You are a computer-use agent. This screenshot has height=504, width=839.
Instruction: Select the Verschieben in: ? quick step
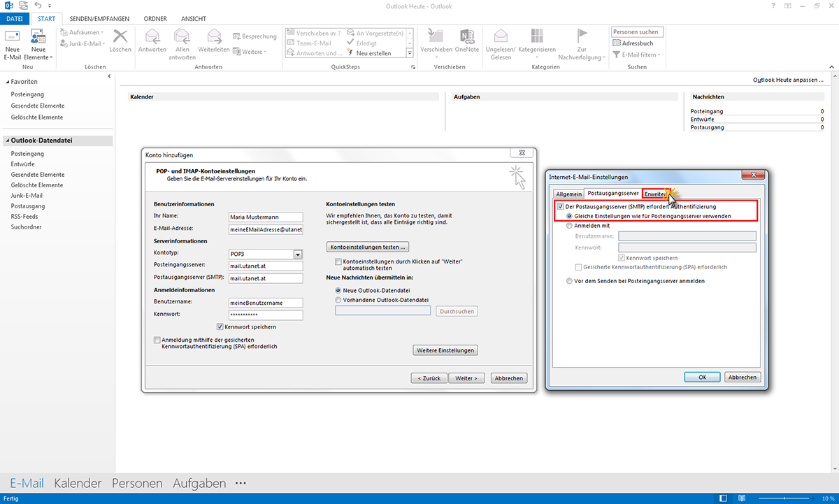[x=314, y=33]
